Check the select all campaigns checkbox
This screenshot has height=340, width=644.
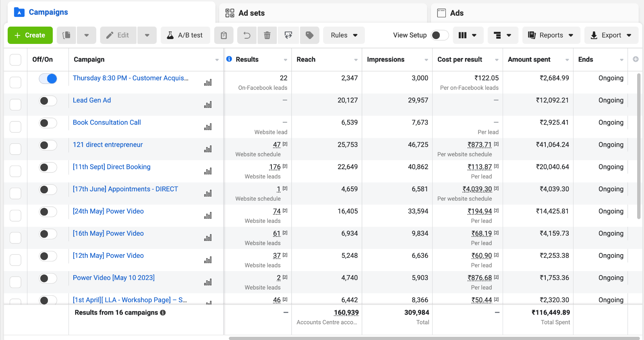(15, 60)
